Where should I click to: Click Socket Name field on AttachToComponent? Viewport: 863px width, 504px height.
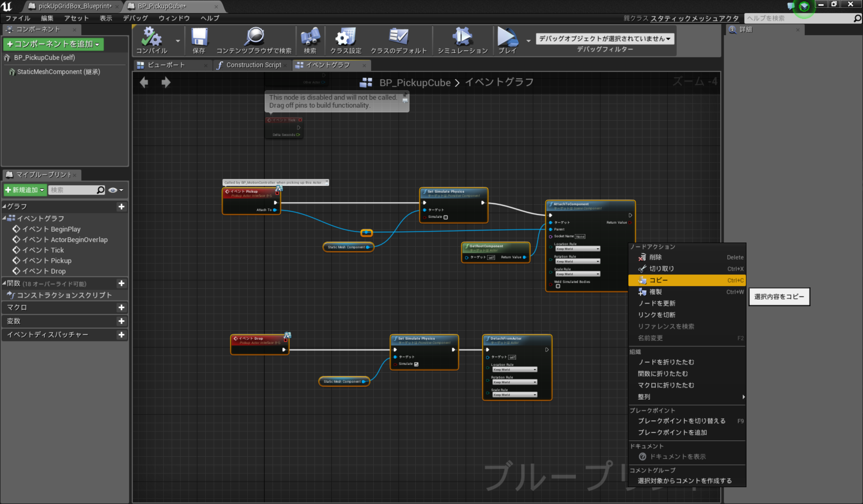(580, 237)
